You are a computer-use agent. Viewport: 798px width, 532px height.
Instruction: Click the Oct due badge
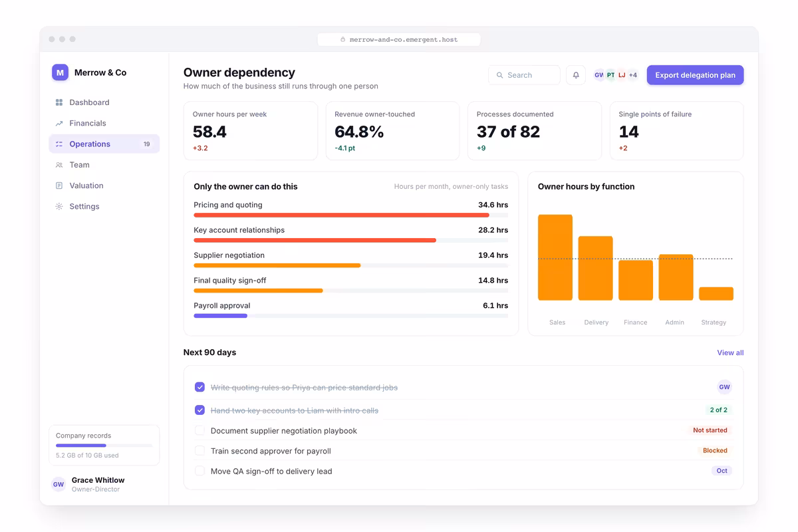[722, 470]
